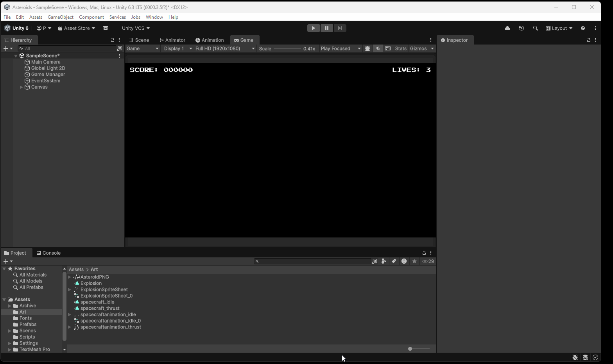The image size is (613, 364).
Task: Click the Stats button in Game view
Action: (401, 48)
